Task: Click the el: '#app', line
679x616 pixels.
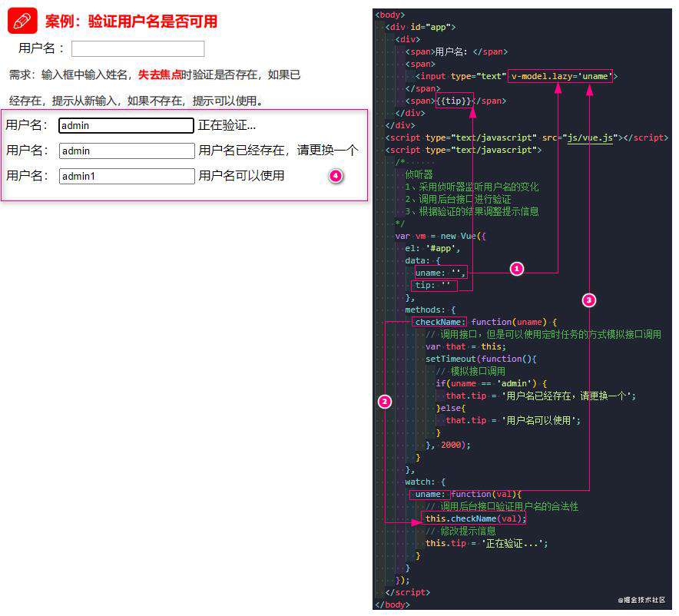Action: click(432, 249)
